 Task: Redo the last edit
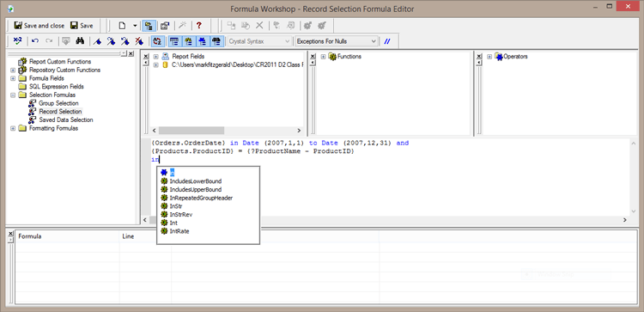[x=49, y=40]
